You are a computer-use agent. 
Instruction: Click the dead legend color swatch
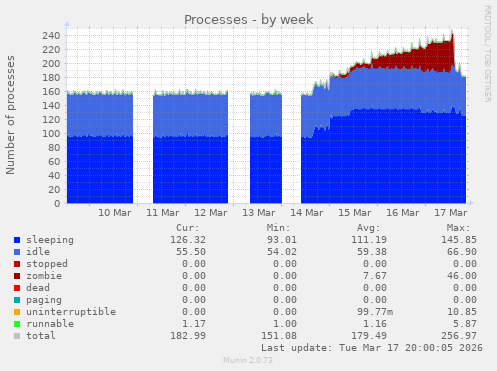click(x=17, y=288)
